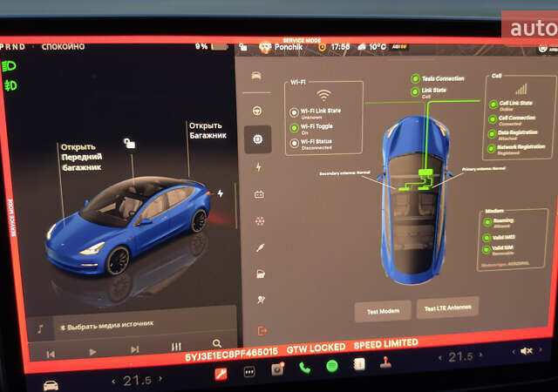Tap Открыть Багажник trunk label
This screenshot has width=558, height=392.
pyautogui.click(x=208, y=130)
